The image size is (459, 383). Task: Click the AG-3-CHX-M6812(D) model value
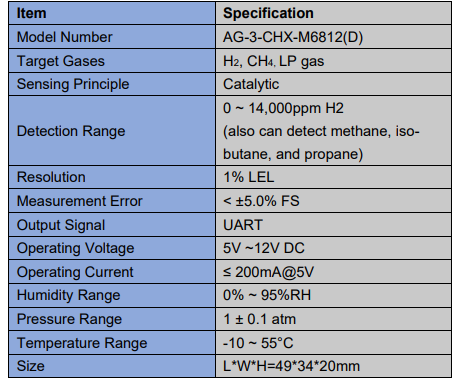click(293, 37)
